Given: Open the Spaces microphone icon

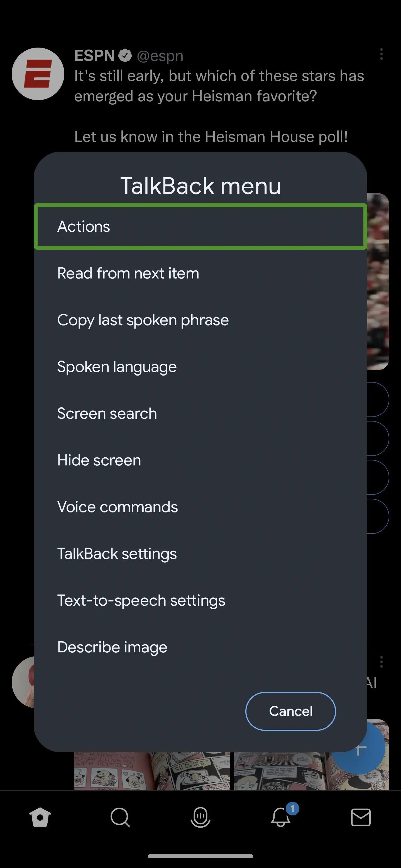Looking at the screenshot, I should click(x=200, y=817).
